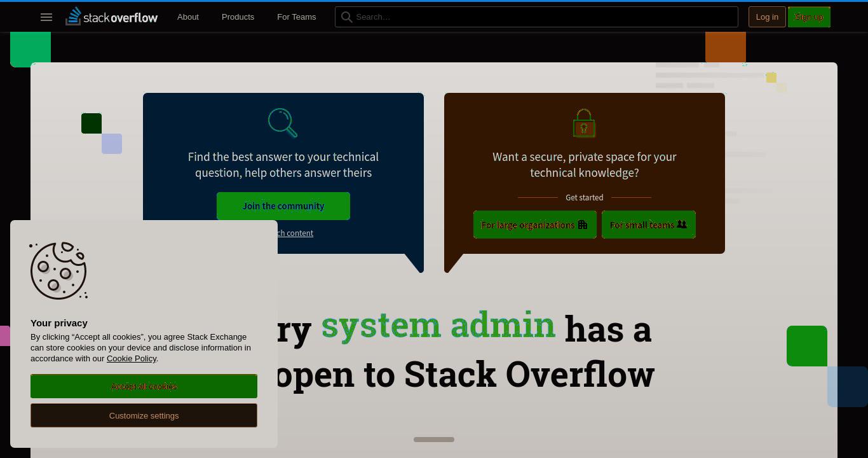Click the large magnifying glass icon
Screen dimensions: 868x458
(283, 123)
